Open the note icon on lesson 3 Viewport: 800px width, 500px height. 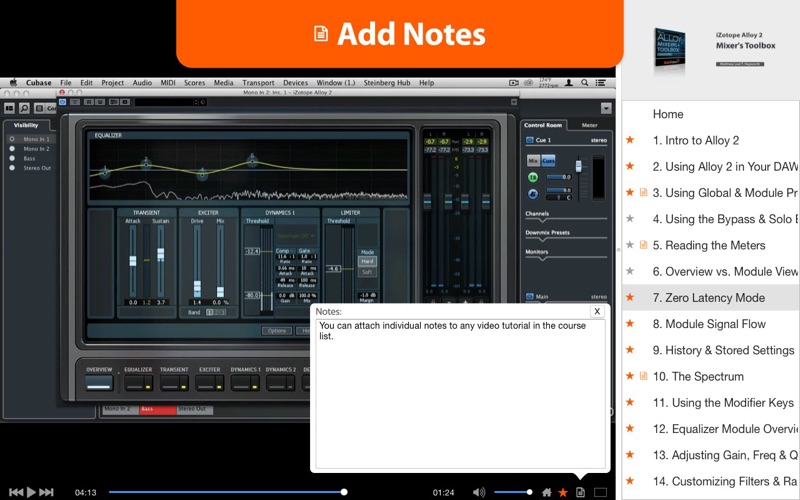(643, 192)
